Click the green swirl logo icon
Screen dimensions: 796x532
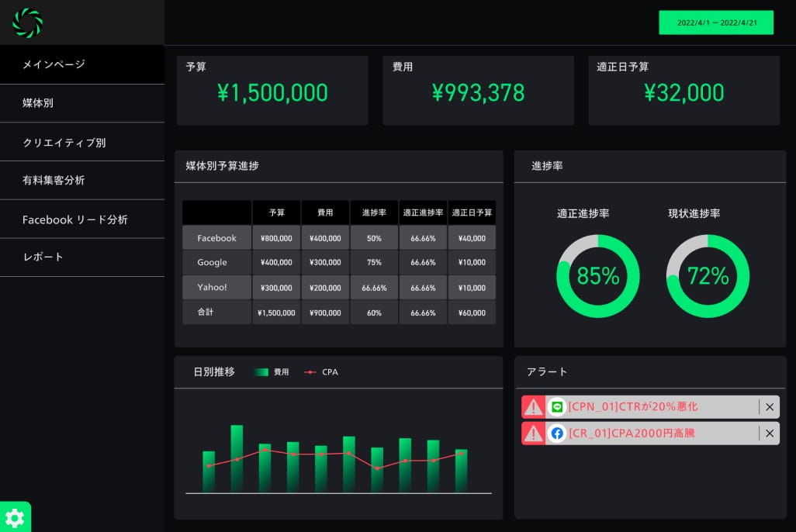click(27, 22)
